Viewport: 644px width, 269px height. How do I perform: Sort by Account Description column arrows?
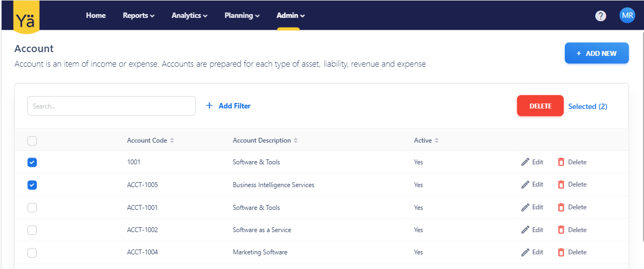pyautogui.click(x=295, y=140)
